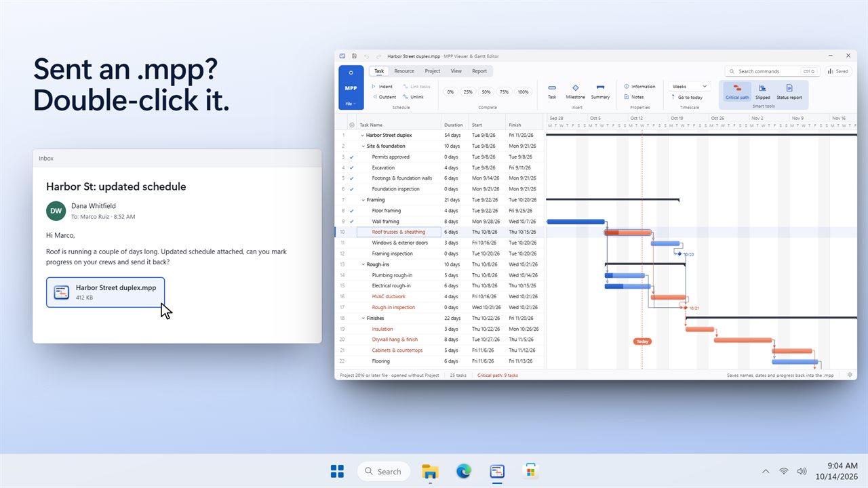Click the Unlink command
Viewport: 868px width, 488px height.
click(413, 97)
